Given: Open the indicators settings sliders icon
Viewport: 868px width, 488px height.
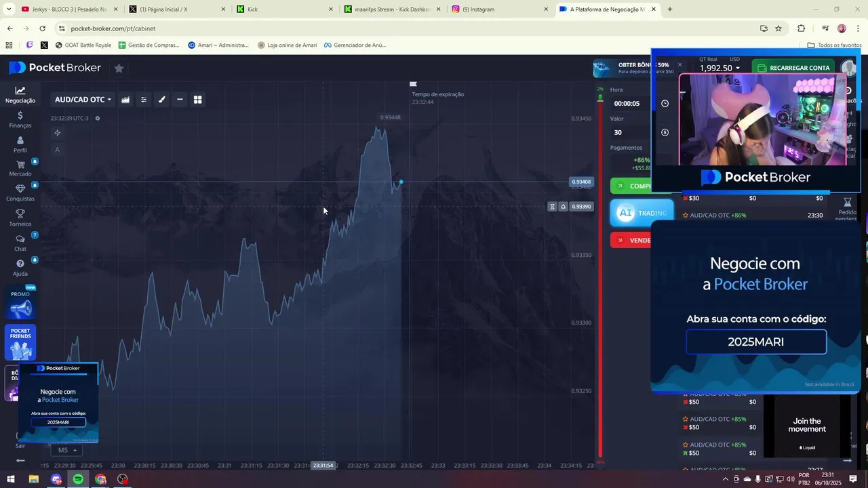Looking at the screenshot, I should [x=144, y=100].
